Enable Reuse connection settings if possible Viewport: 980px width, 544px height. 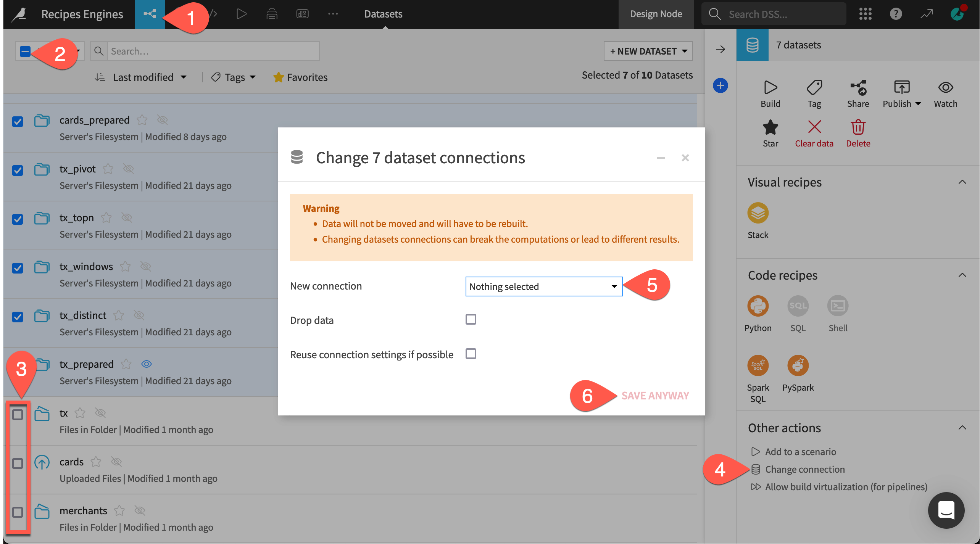[x=471, y=354]
